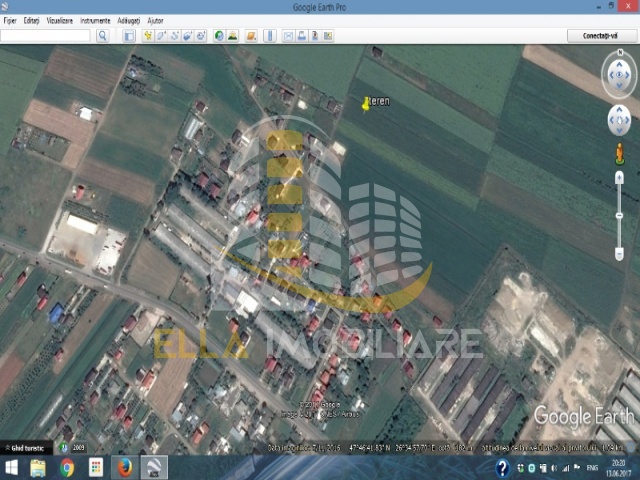Select the ruler measuring tool
Screen dimensions: 640x480
[x=270, y=36]
